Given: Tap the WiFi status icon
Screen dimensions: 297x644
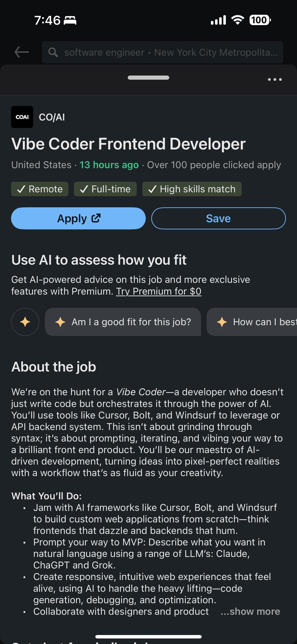Looking at the screenshot, I should [238, 20].
